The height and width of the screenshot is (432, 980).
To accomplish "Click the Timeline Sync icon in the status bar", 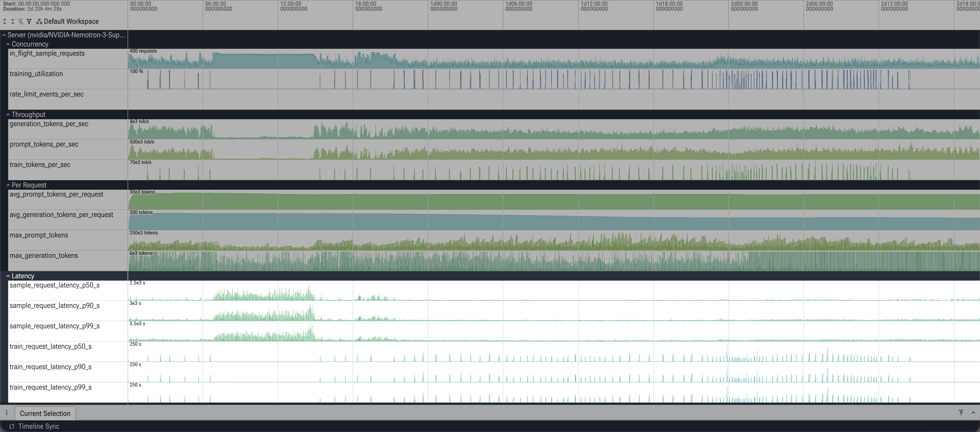I will (x=12, y=426).
